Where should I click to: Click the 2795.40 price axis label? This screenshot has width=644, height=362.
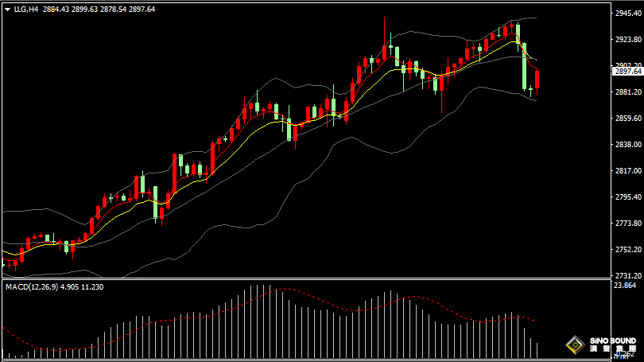click(x=628, y=197)
